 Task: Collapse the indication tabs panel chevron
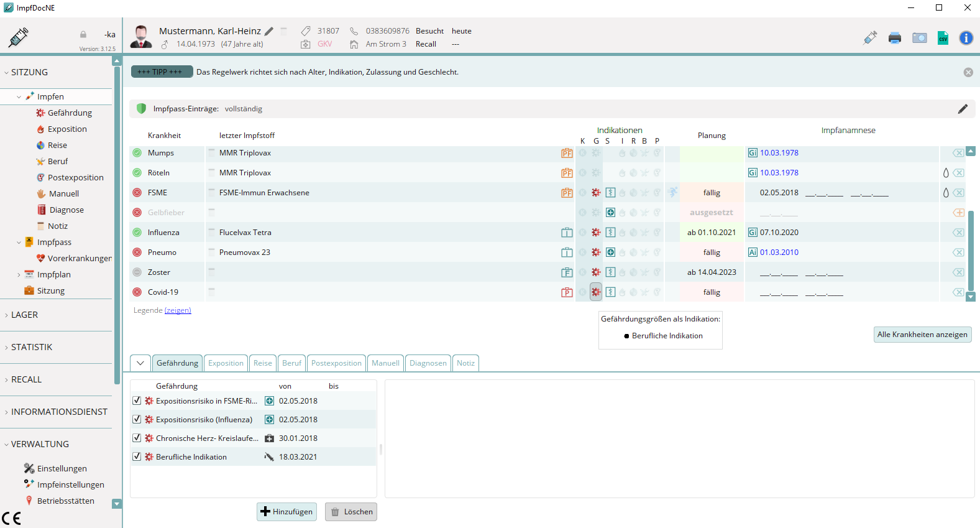point(140,363)
